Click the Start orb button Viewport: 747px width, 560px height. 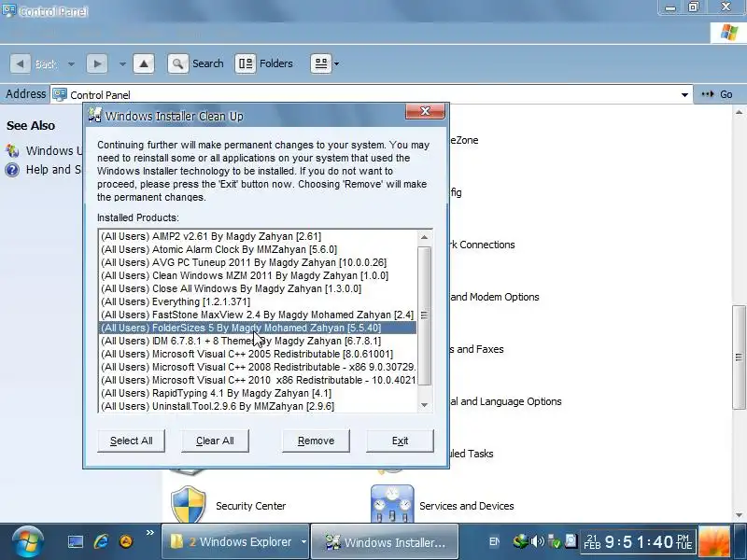(x=27, y=542)
